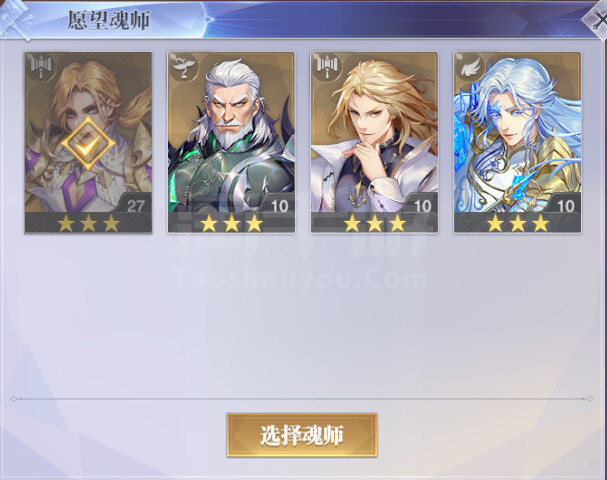Select the blonde soul master touching his chin
Viewport: 607px width, 480px height.
(374, 142)
